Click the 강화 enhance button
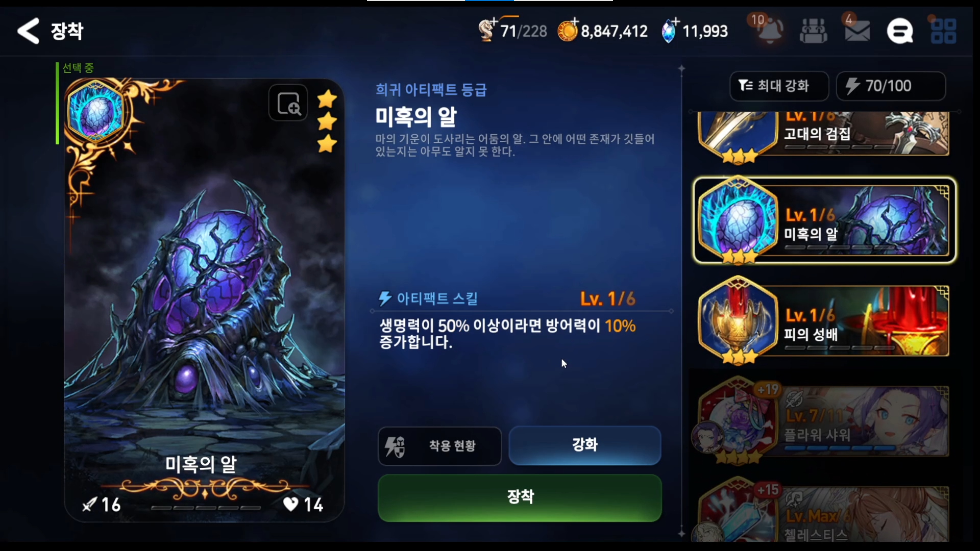Screen dimensions: 980x551 coord(585,445)
